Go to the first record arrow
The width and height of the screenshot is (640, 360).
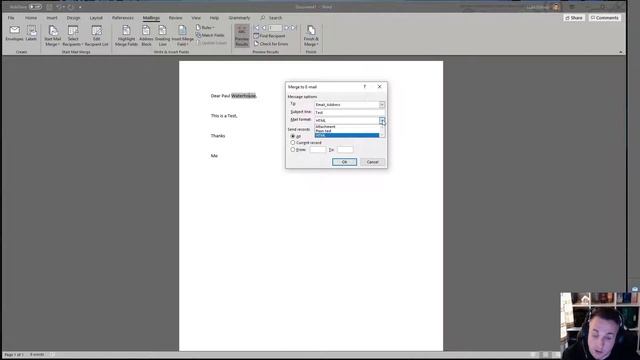pyautogui.click(x=257, y=28)
